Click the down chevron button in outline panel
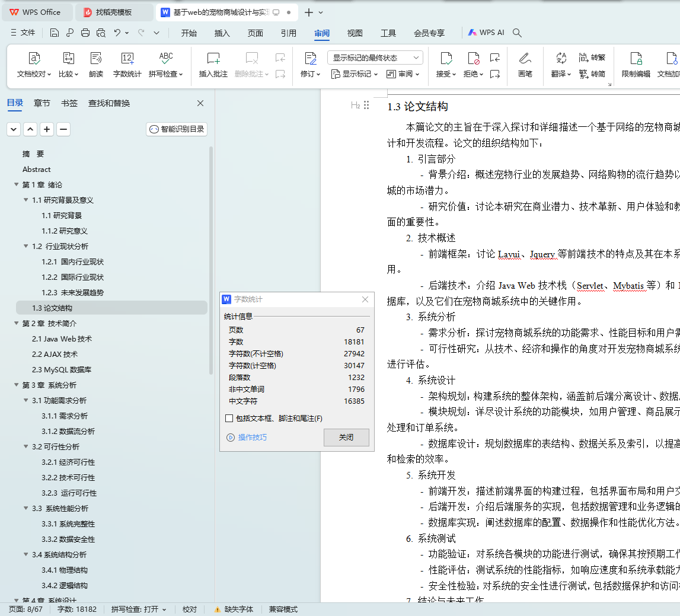Viewport: 680px width, 616px height. 14,129
